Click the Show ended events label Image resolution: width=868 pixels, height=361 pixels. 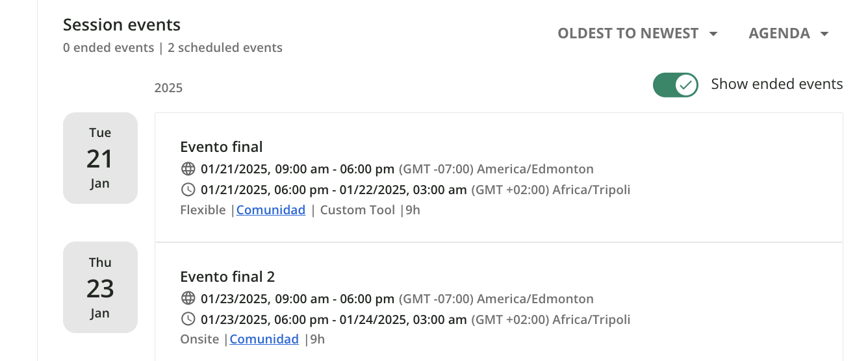777,84
